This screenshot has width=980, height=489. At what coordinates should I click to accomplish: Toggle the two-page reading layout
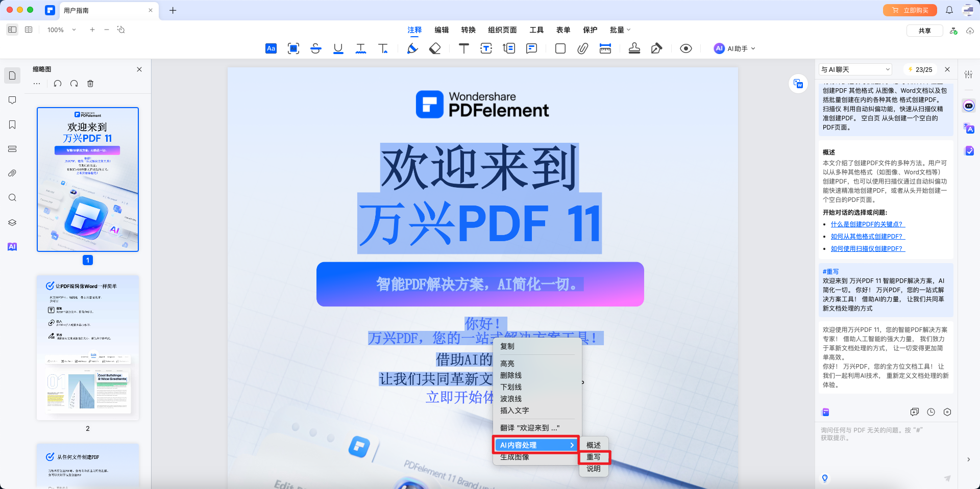pos(29,30)
